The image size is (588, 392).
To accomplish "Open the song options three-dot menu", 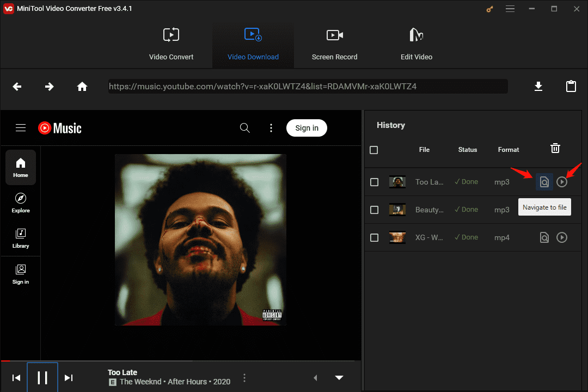I will [x=244, y=378].
